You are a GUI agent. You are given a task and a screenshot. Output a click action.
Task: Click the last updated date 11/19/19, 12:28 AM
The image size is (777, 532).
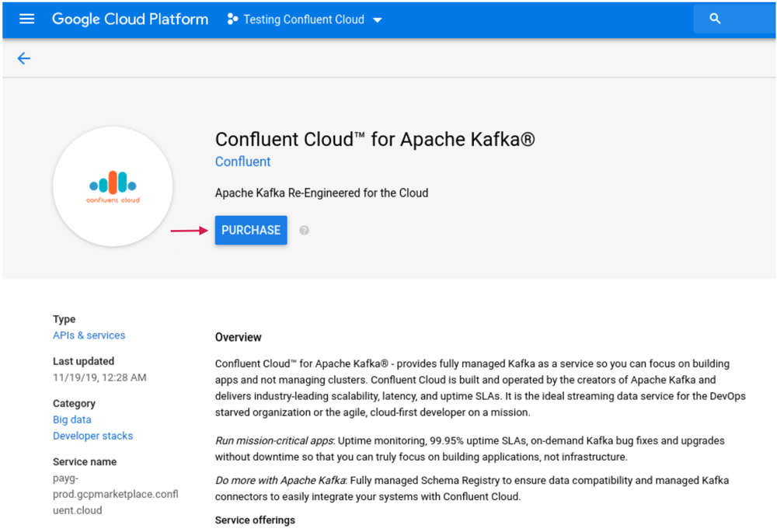[99, 377]
